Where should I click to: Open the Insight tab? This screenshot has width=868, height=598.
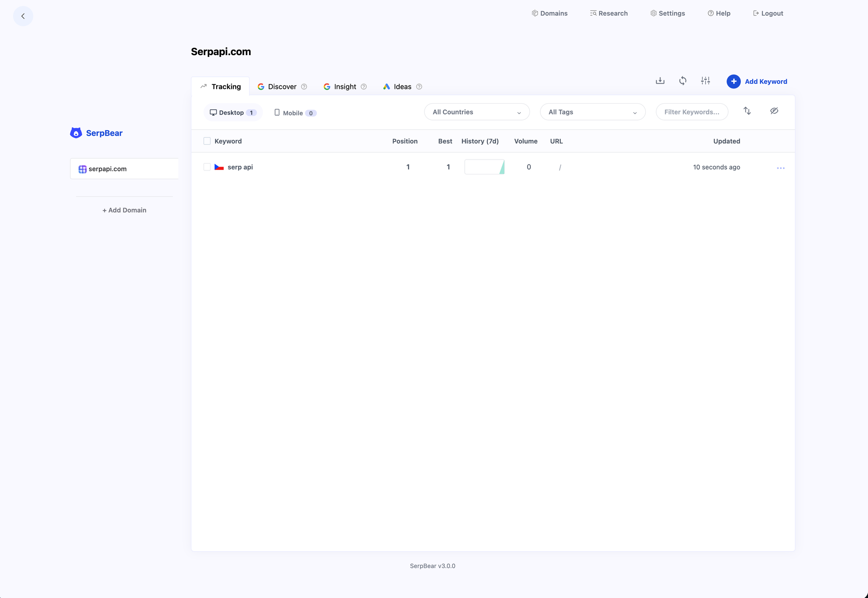pos(345,87)
